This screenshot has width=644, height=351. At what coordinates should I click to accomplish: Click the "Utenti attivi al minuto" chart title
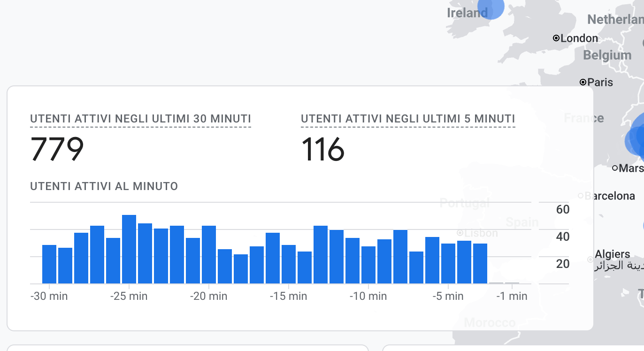pyautogui.click(x=104, y=186)
